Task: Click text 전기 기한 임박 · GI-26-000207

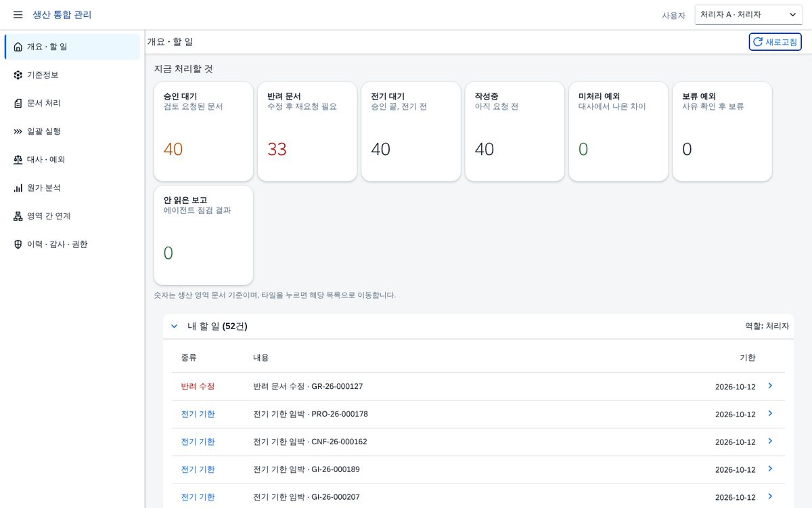Action: [x=307, y=497]
